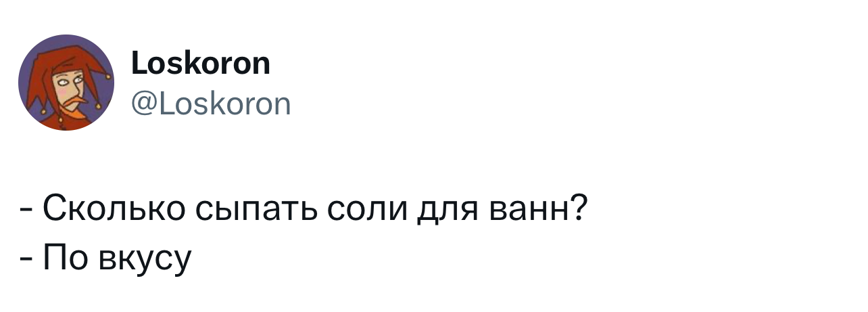
Task: Open the bold Loskoron display name
Action: coord(199,64)
